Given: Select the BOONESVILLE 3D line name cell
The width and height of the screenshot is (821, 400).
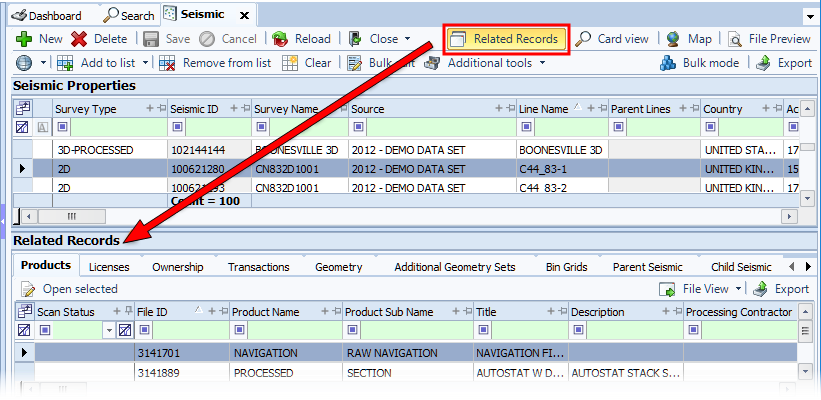Looking at the screenshot, I should pyautogui.click(x=562, y=150).
